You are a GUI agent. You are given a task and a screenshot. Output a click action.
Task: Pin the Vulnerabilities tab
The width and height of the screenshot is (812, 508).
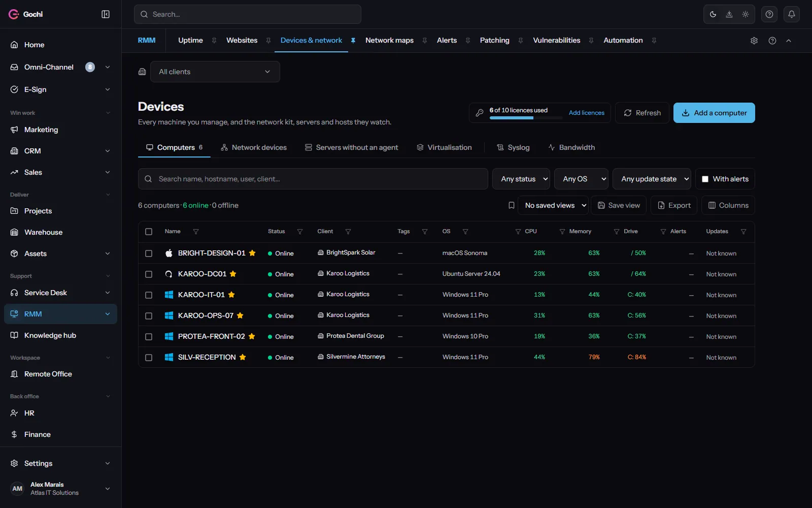click(591, 41)
